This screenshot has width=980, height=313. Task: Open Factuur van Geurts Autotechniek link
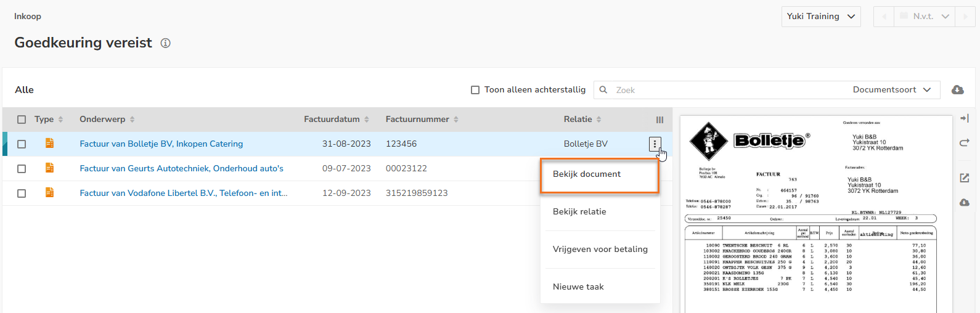tap(182, 169)
